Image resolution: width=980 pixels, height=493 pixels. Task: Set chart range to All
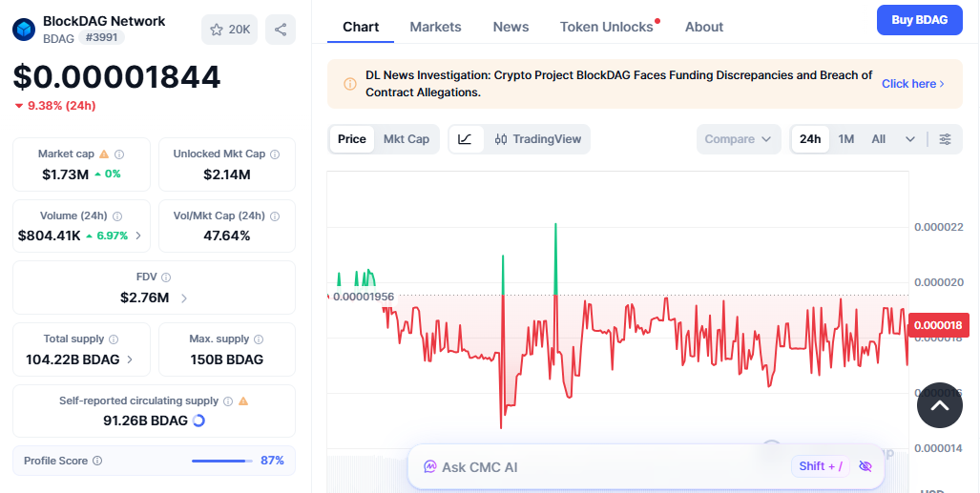[878, 138]
